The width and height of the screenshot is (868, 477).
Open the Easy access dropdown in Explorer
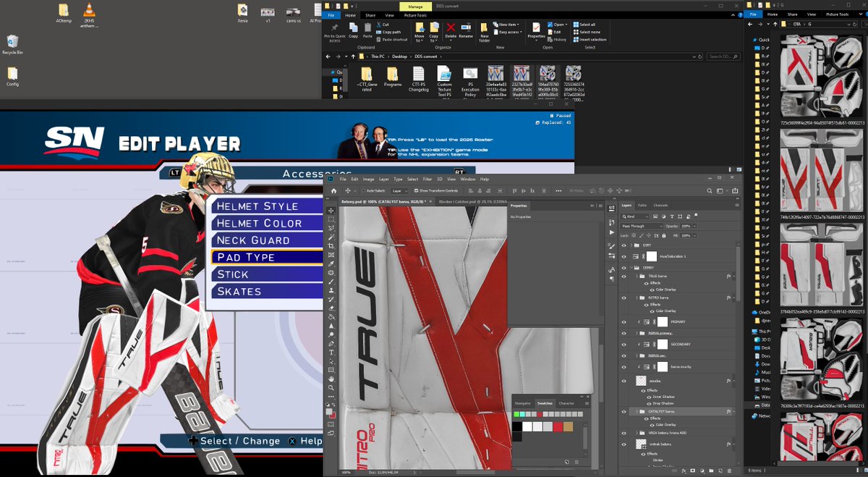(507, 32)
